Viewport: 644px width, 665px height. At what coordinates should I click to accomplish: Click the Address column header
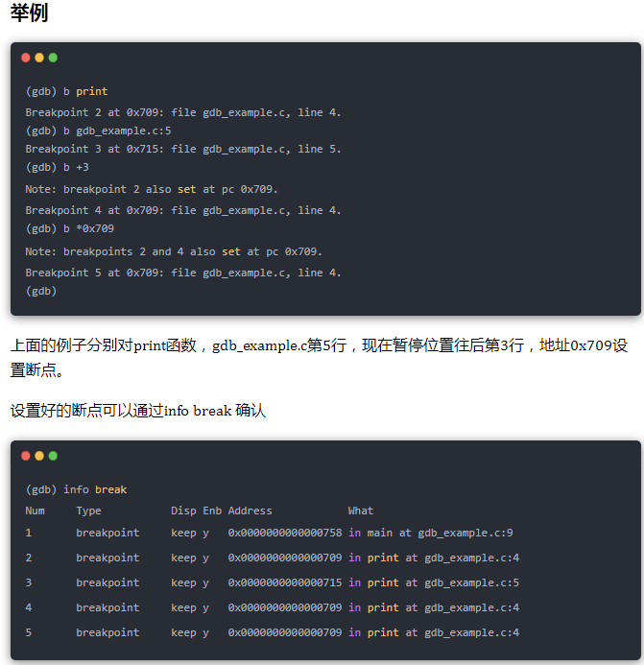[250, 511]
